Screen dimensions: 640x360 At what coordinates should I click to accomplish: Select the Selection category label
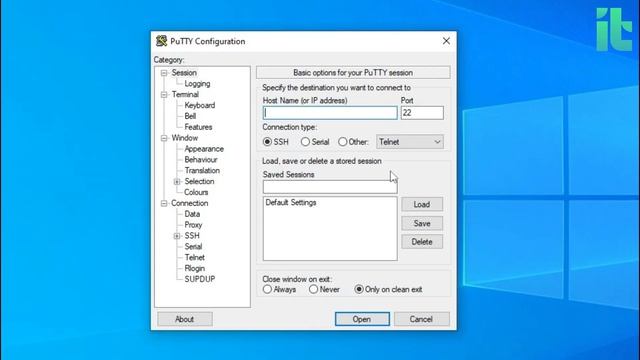pos(199,181)
